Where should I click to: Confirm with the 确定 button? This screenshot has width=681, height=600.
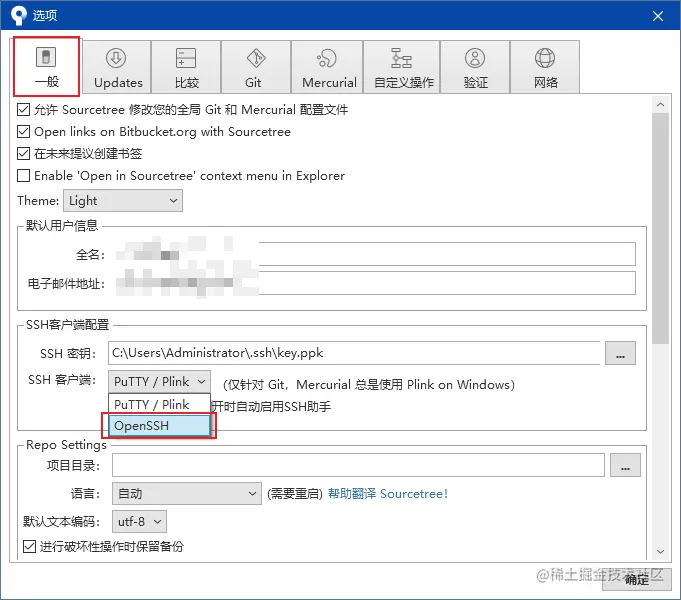637,580
